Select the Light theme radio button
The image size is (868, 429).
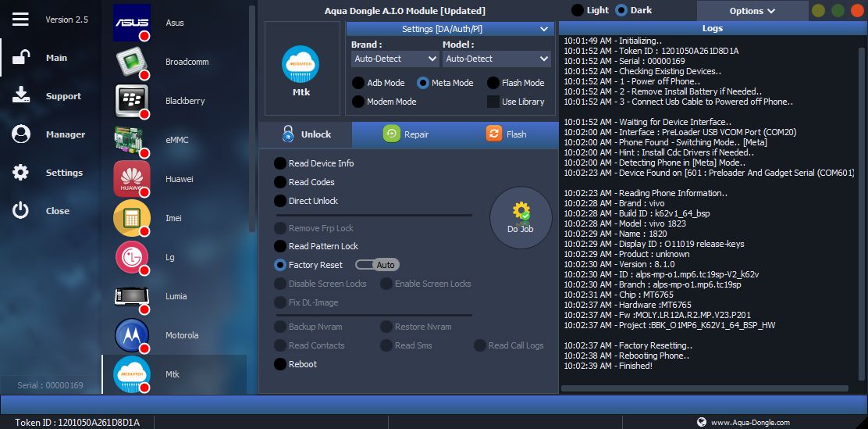[578, 10]
